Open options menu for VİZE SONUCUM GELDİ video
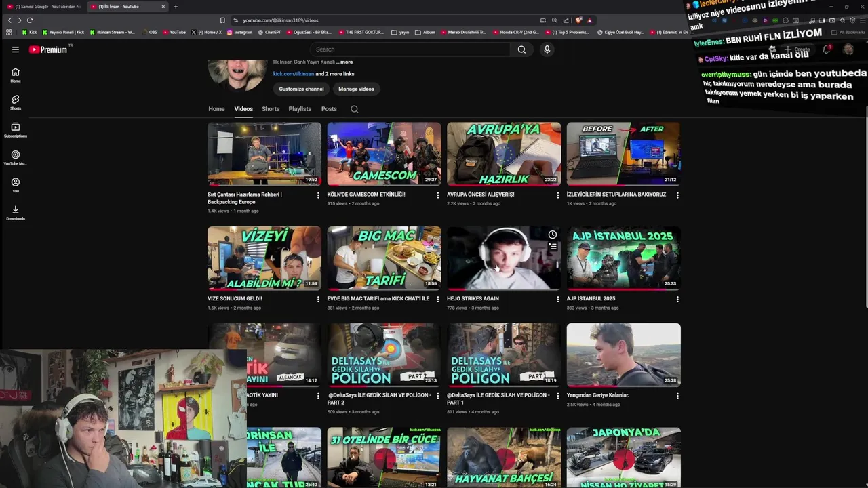This screenshot has height=488, width=868. point(318,299)
